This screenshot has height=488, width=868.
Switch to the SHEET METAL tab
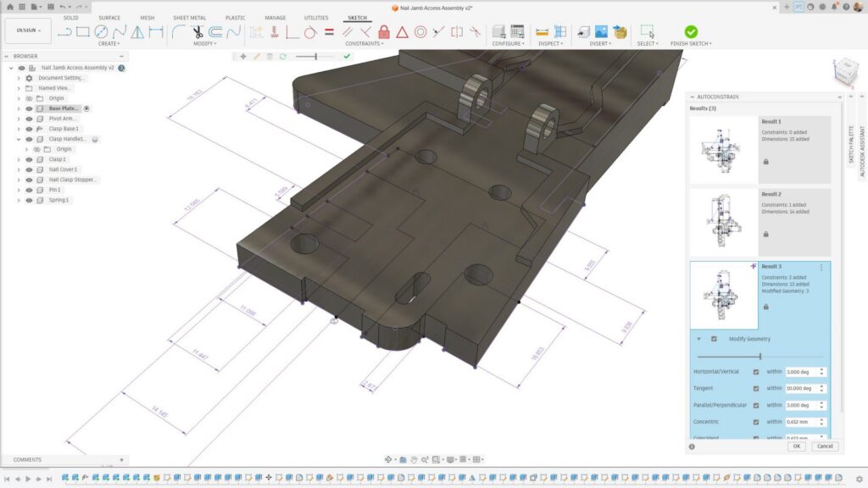tap(189, 18)
